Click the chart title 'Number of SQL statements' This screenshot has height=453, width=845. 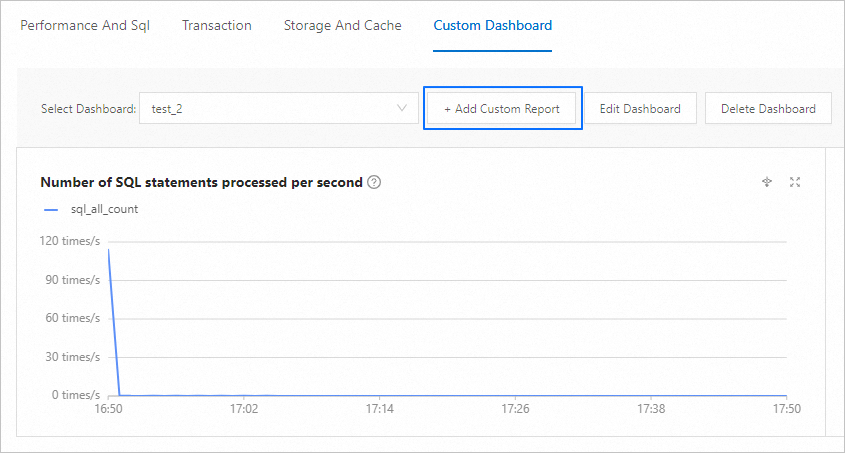(200, 182)
